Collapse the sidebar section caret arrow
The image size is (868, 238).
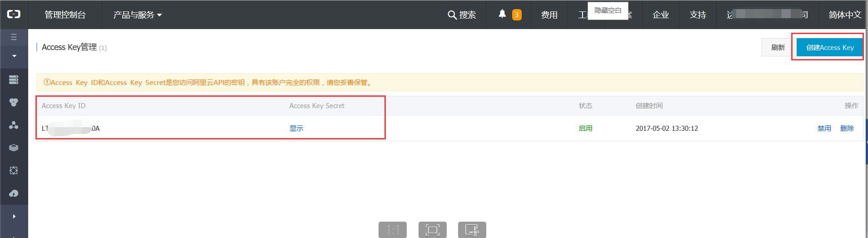(14, 56)
